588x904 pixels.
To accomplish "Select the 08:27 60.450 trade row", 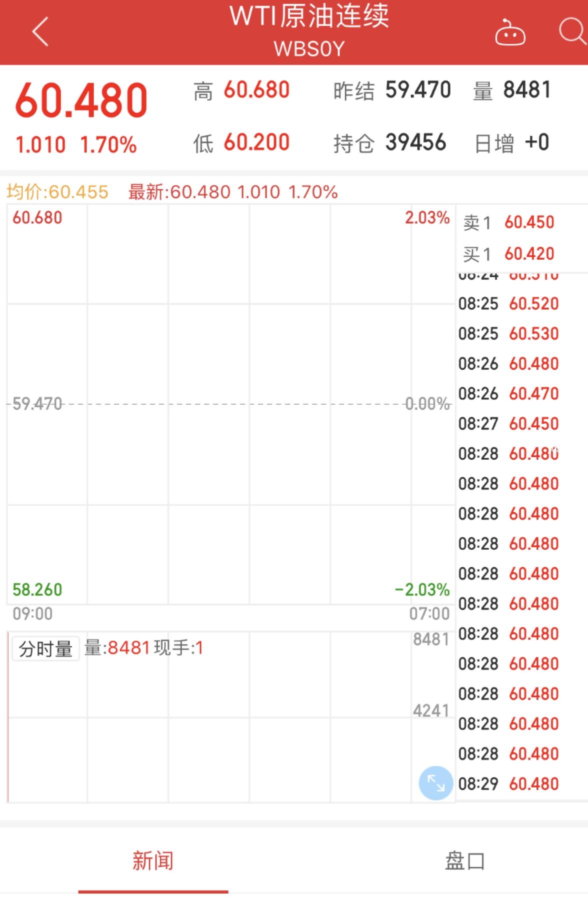I will tap(508, 424).
